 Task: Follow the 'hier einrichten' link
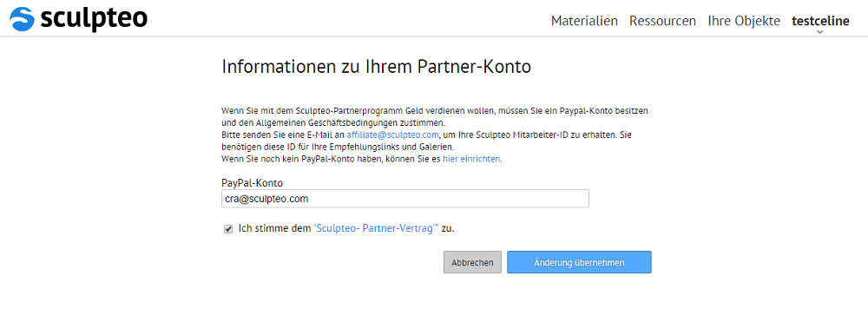click(471, 159)
